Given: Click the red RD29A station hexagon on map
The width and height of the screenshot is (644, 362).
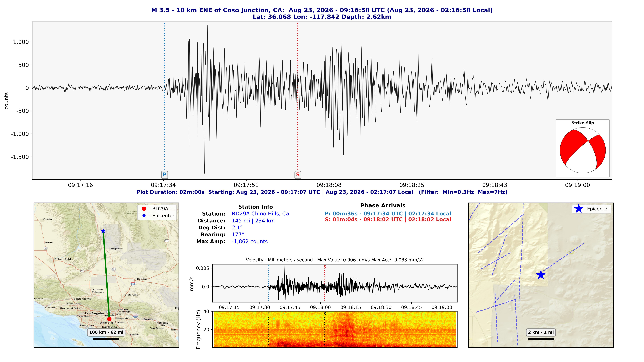Looking at the screenshot, I should point(109,319).
